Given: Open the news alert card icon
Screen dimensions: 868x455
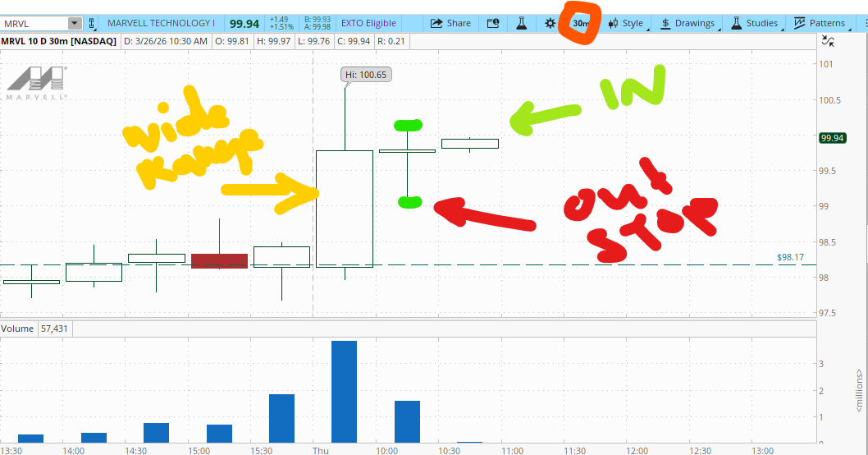Looking at the screenshot, I should [493, 23].
